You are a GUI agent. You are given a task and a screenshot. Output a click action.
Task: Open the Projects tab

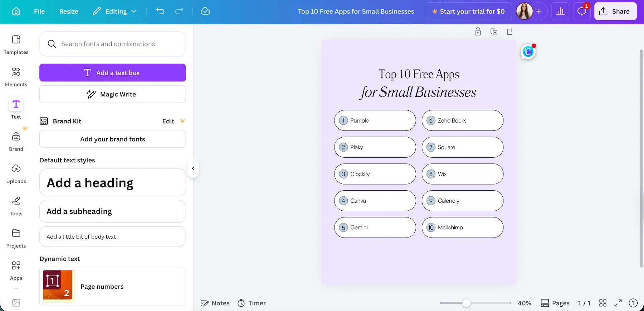16,238
